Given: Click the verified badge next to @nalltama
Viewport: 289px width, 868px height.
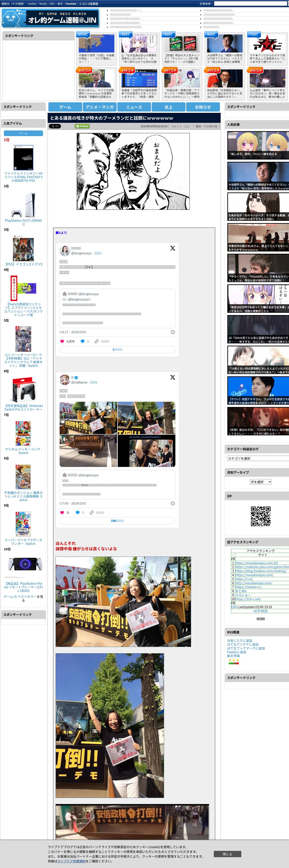Looking at the screenshot, I should click(x=76, y=377).
